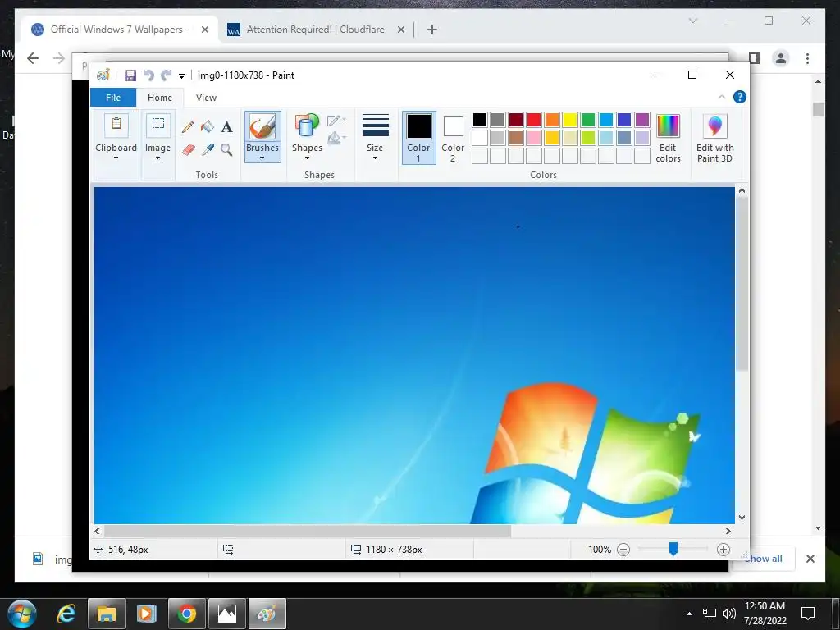Expand the Shapes gallery dropdown
The image size is (840, 630).
pos(307,158)
